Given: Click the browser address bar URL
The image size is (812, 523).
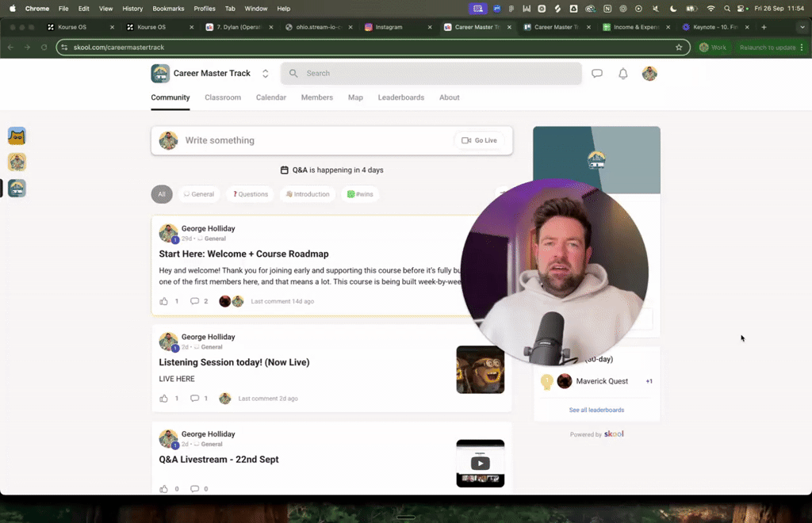Looking at the screenshot, I should [x=119, y=47].
